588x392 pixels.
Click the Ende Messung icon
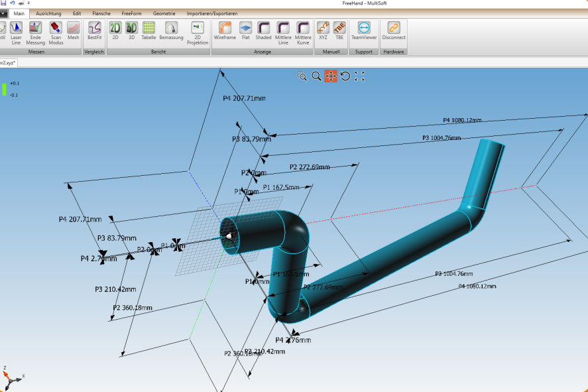(x=36, y=31)
